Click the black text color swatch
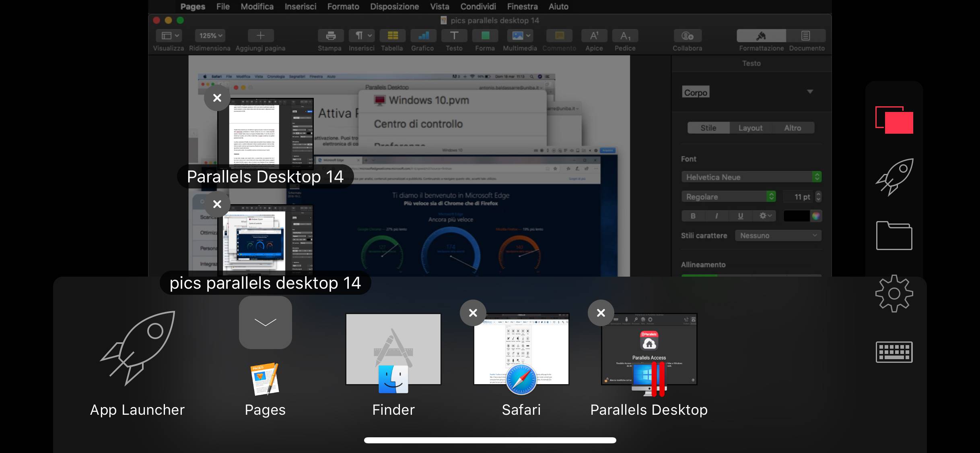Viewport: 980px width, 453px height. pyautogui.click(x=797, y=216)
